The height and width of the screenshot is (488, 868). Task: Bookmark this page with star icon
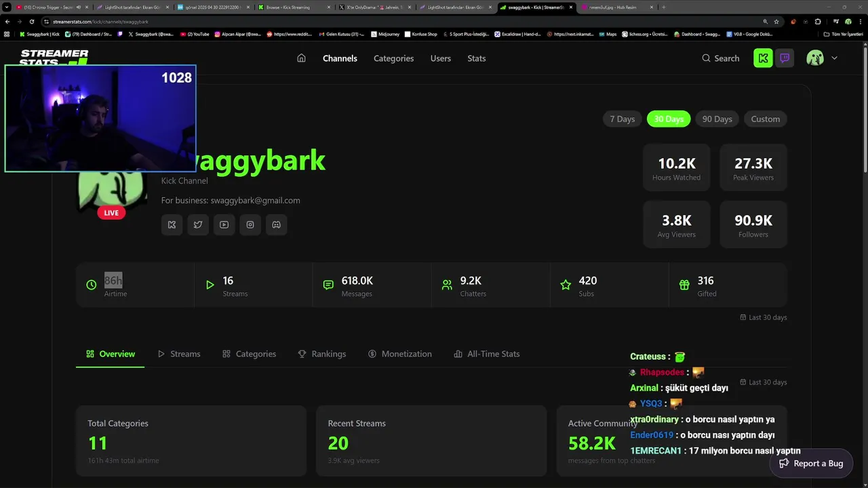[x=776, y=22]
